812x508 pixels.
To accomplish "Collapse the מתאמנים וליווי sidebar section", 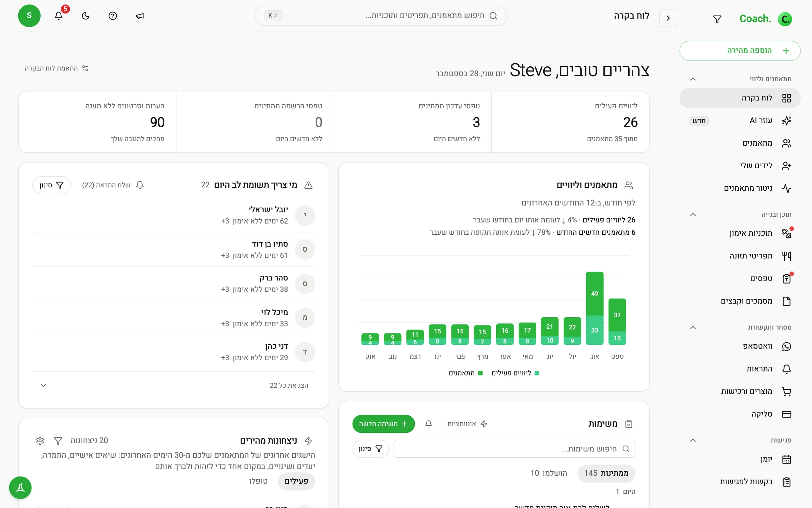I will click(693, 79).
